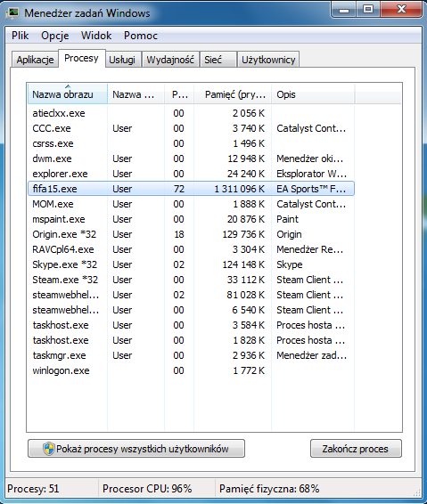Select the explorer.exe process row
The height and width of the screenshot is (504, 427).
tap(191, 174)
